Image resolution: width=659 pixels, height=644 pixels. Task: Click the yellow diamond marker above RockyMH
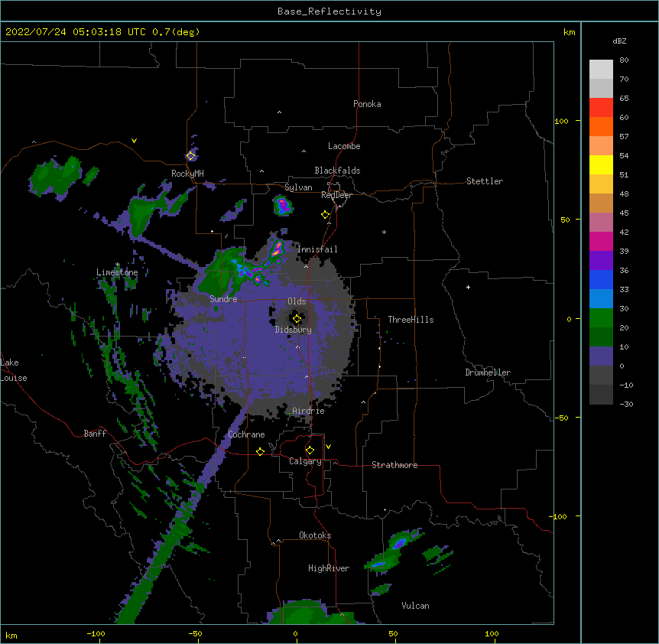point(190,156)
